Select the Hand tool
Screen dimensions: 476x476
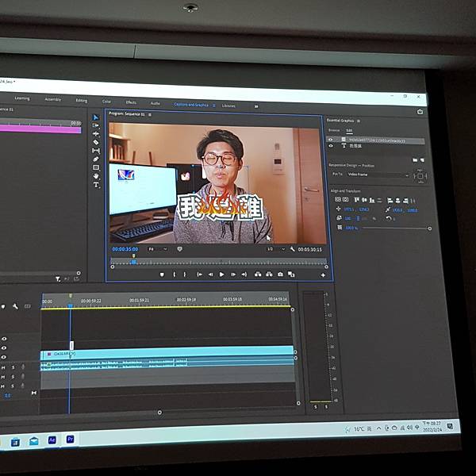point(96,176)
